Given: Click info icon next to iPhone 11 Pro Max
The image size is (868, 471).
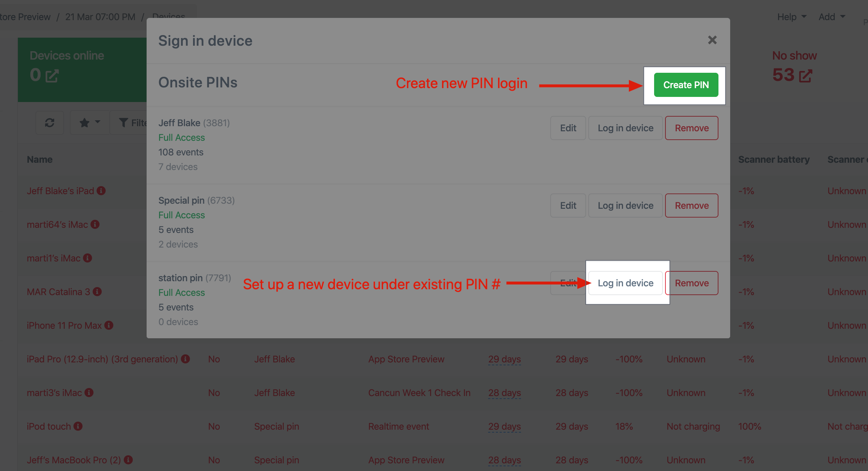Looking at the screenshot, I should pyautogui.click(x=109, y=325).
